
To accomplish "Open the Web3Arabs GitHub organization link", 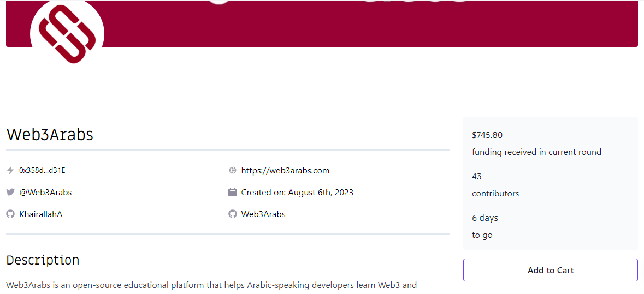I will pyautogui.click(x=263, y=214).
